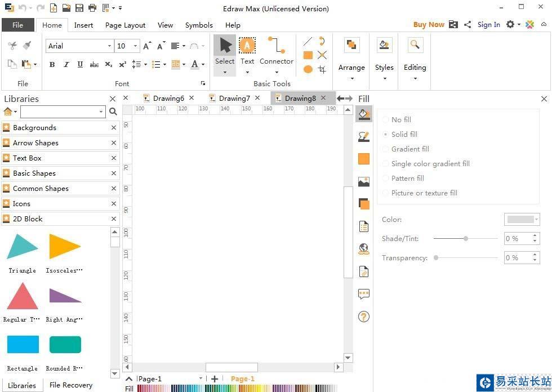552x392 pixels.
Task: Select Picture or texture fill option
Action: click(x=420, y=193)
